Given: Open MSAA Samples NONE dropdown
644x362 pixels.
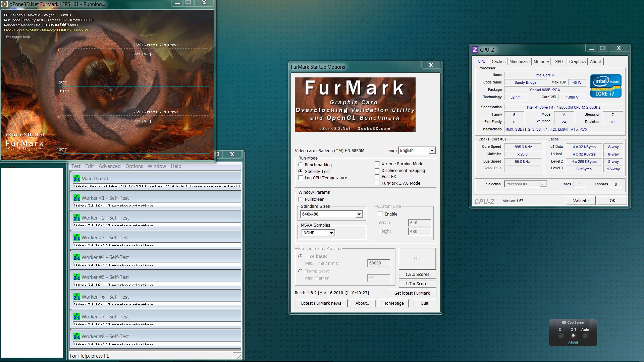Looking at the screenshot, I should point(318,233).
